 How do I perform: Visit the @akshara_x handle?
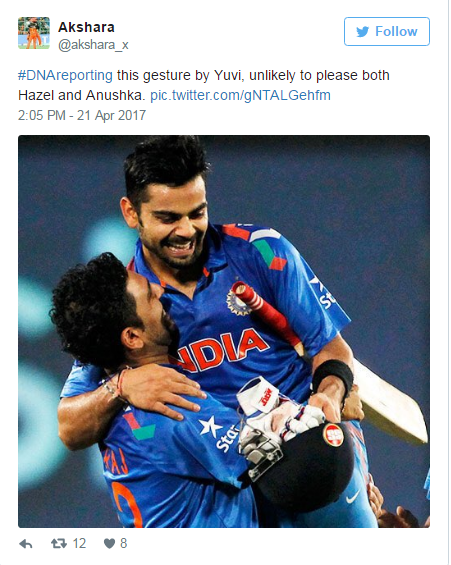93,45
